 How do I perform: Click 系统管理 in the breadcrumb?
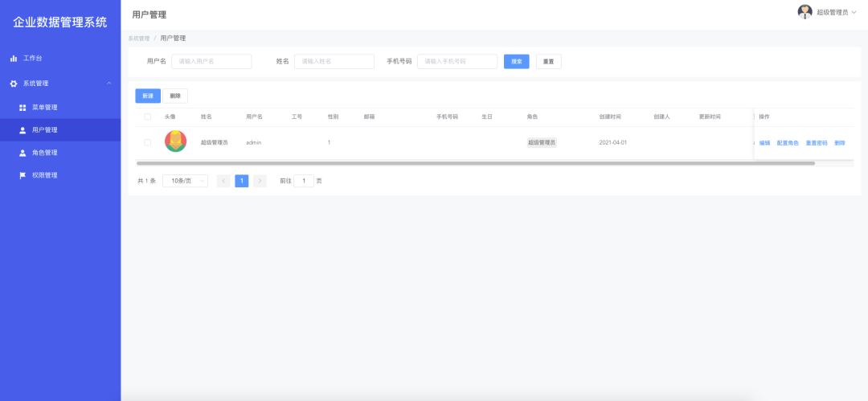pos(139,39)
